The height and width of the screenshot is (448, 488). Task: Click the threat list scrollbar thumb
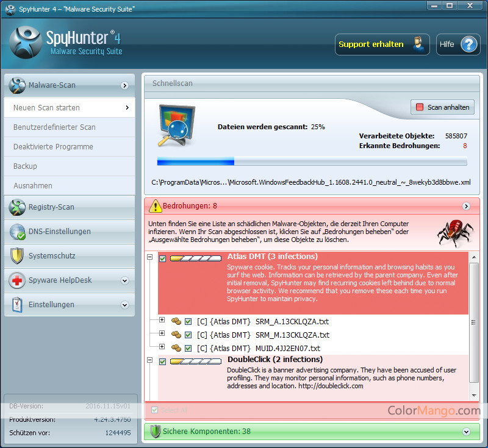474,322
